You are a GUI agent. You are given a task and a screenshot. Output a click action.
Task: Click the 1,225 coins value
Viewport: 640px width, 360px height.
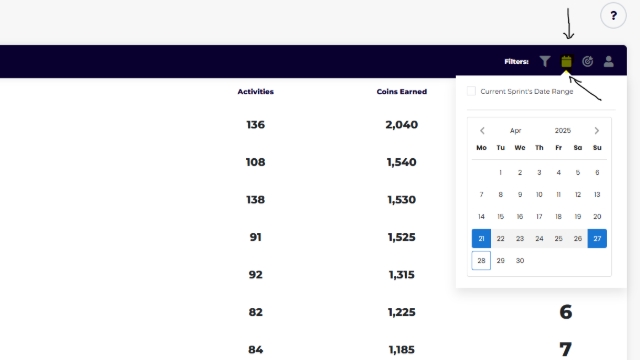[x=402, y=312]
